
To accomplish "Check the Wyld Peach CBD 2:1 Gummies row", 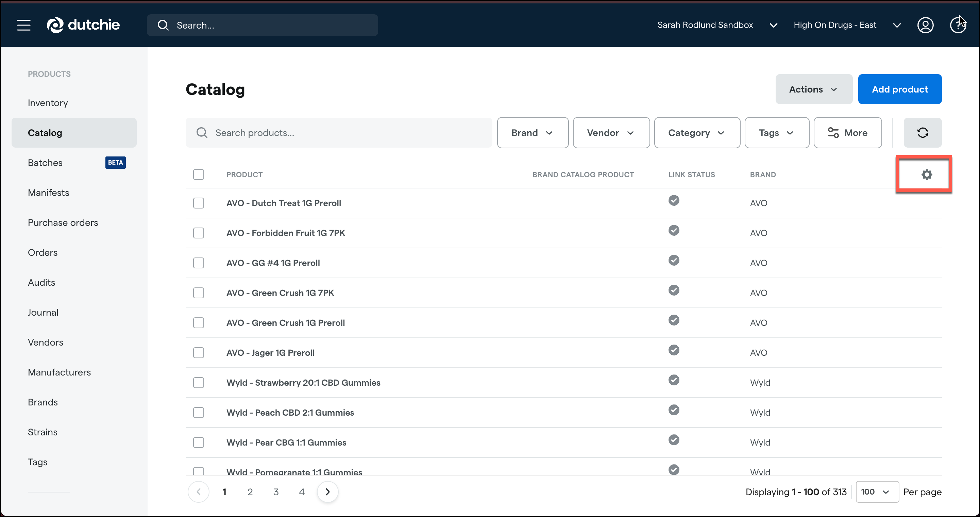I will tap(198, 413).
